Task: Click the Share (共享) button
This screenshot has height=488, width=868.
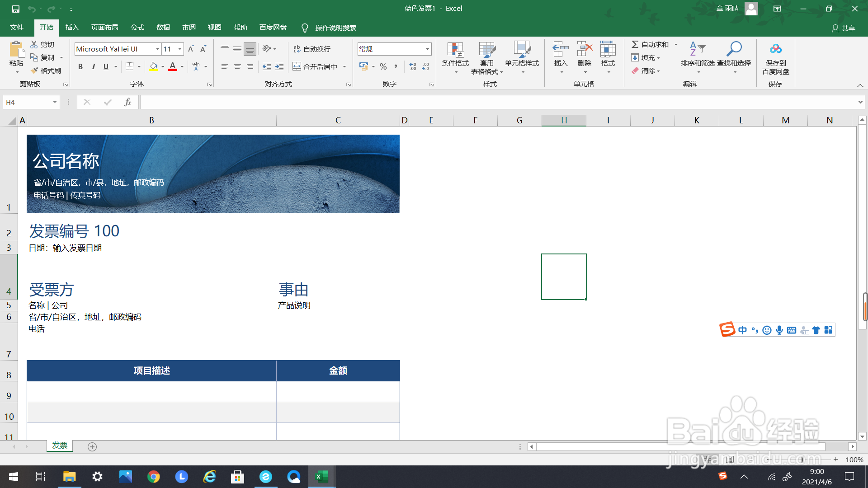Action: pyautogui.click(x=844, y=28)
